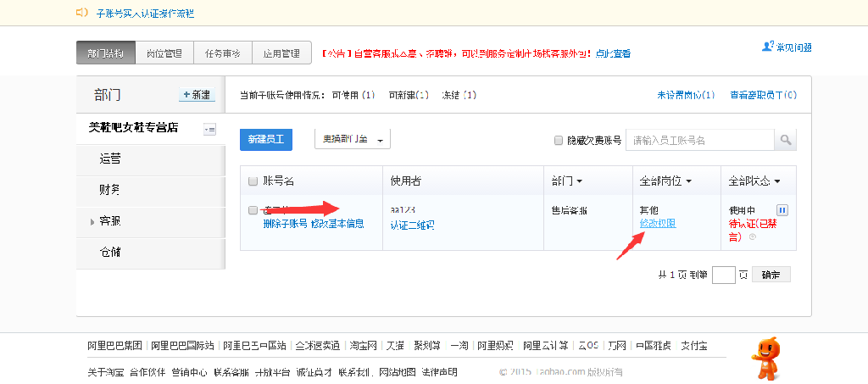Select the 美鞋吧女鞋专营店 root department
Viewport: 868px width, 384px height.
coord(133,128)
